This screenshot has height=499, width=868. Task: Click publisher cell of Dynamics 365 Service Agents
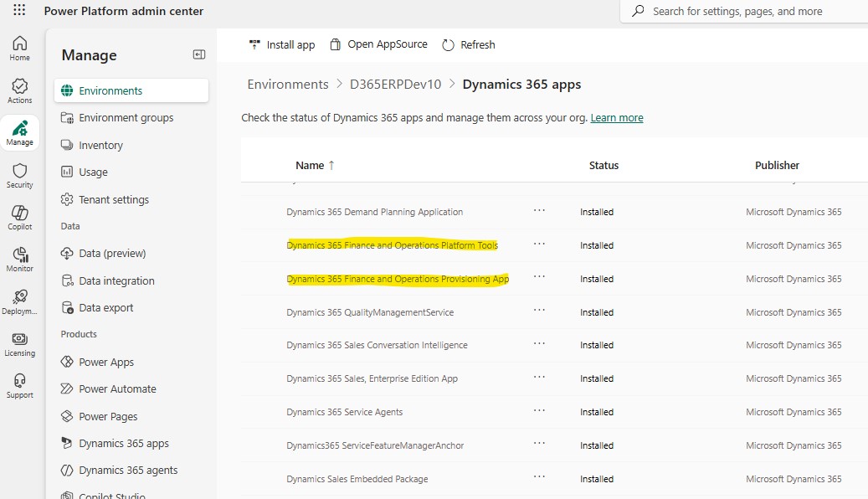pos(794,412)
